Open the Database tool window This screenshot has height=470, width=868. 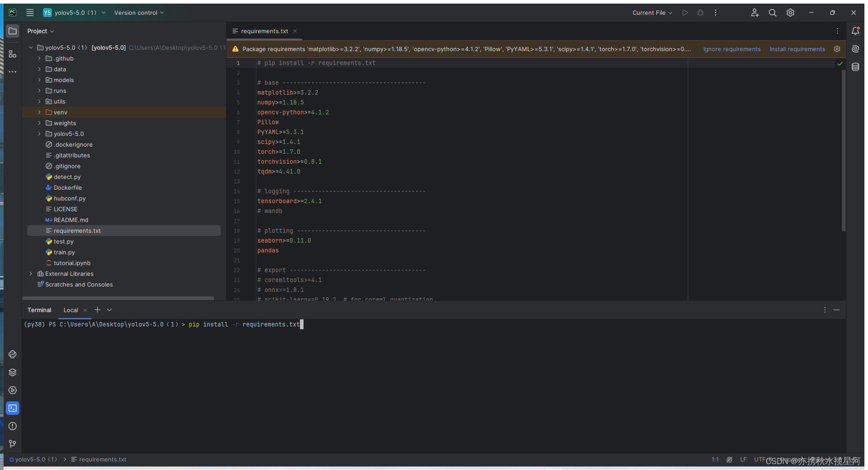click(x=855, y=67)
